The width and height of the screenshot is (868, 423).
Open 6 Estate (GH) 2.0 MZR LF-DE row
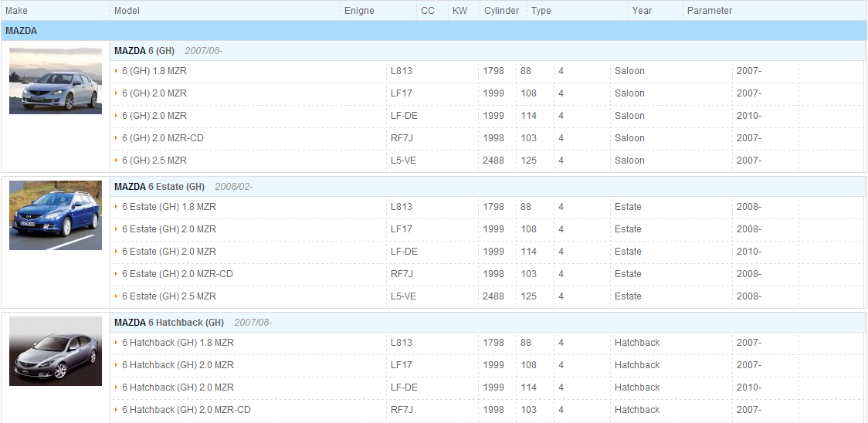click(169, 252)
